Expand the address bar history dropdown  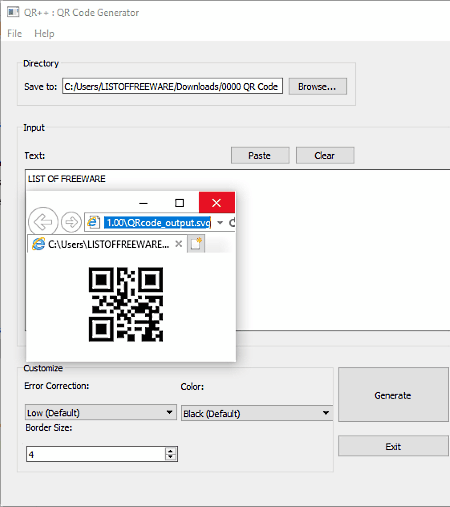point(220,222)
